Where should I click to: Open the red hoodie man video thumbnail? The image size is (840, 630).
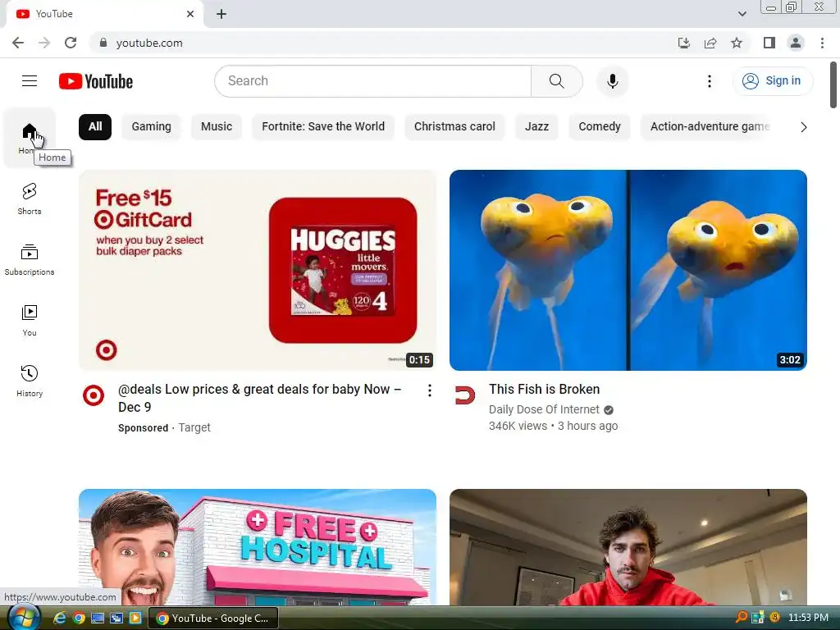[628, 547]
